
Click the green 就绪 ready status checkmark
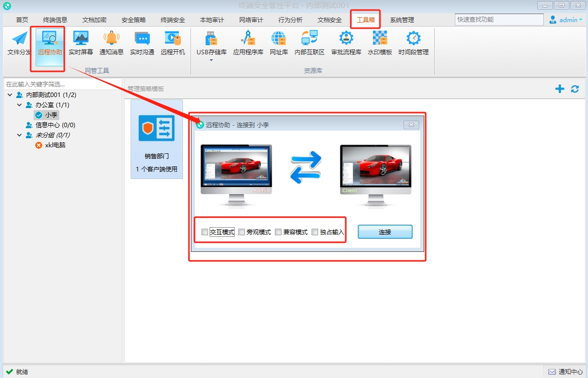(10, 371)
